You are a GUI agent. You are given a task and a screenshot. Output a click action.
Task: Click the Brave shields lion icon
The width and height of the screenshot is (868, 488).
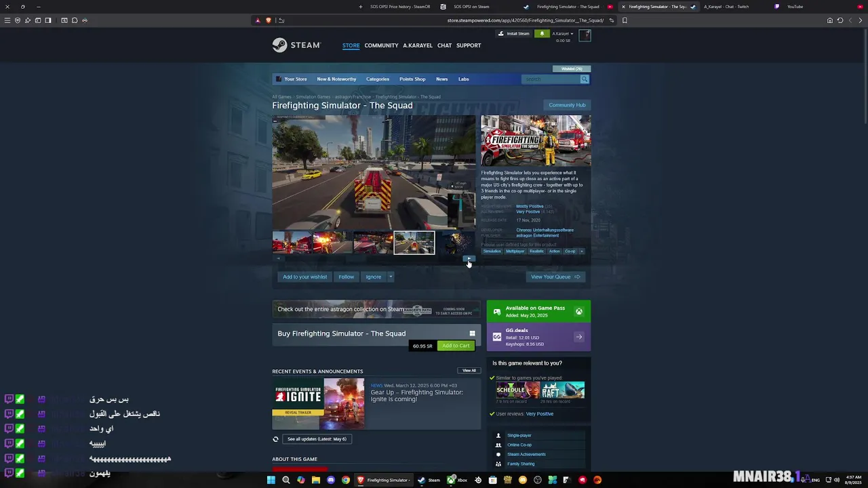[268, 20]
